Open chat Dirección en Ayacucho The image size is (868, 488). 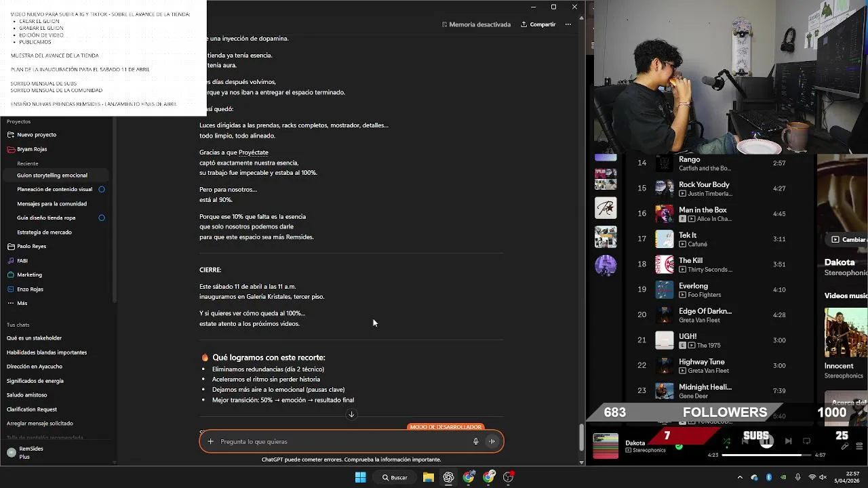(x=35, y=367)
